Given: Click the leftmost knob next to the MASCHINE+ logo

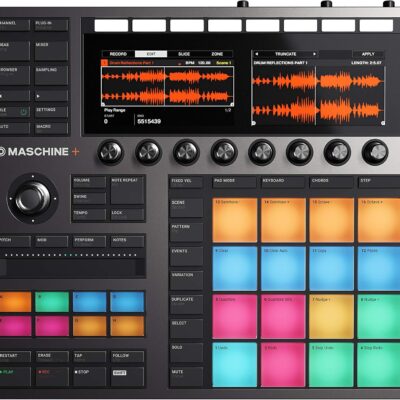Looking at the screenshot, I should tap(111, 152).
